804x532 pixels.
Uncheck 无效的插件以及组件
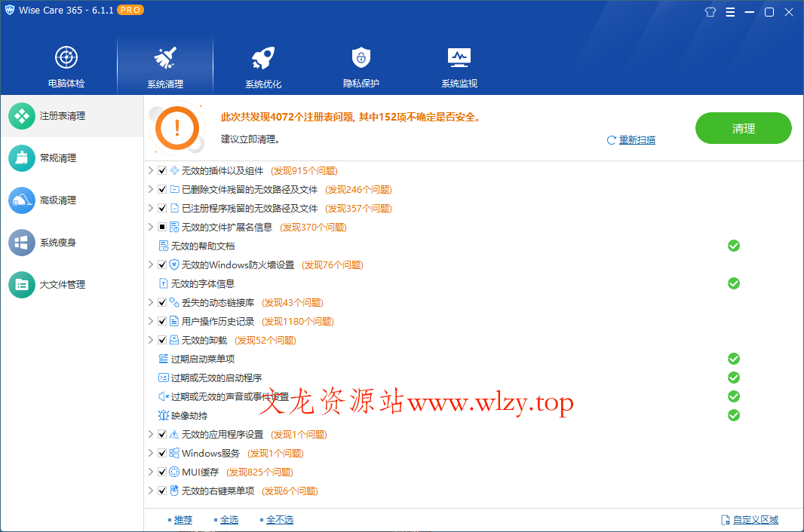[162, 170]
